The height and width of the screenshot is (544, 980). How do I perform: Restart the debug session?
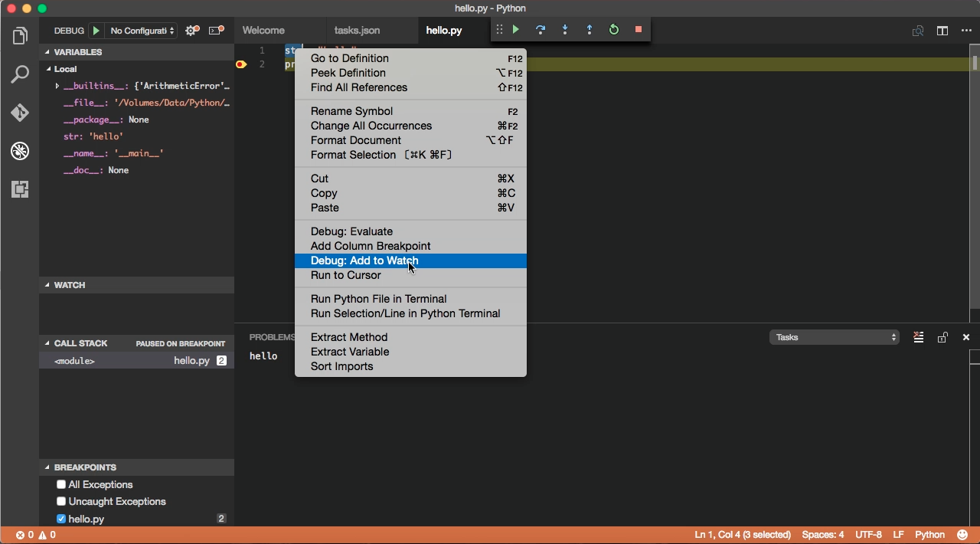(614, 30)
